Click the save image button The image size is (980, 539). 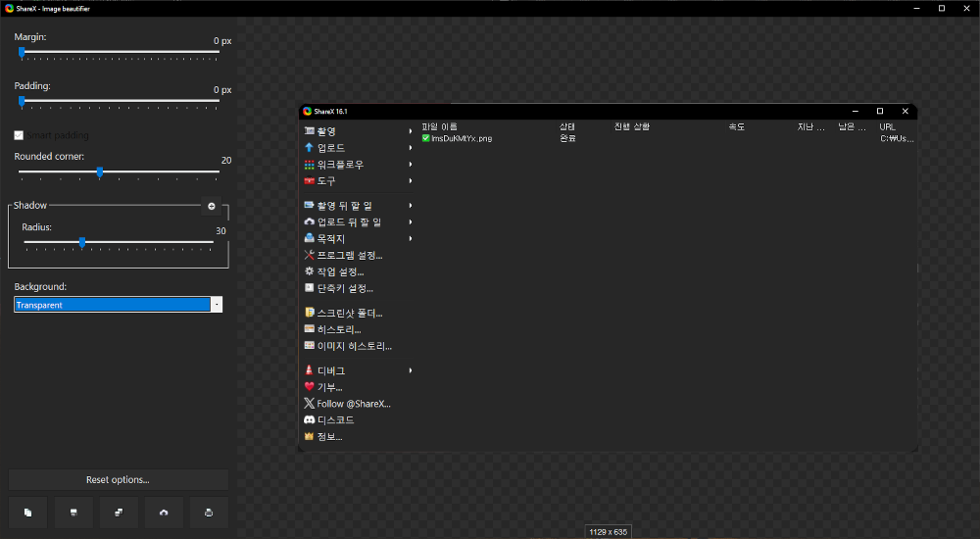pos(73,513)
